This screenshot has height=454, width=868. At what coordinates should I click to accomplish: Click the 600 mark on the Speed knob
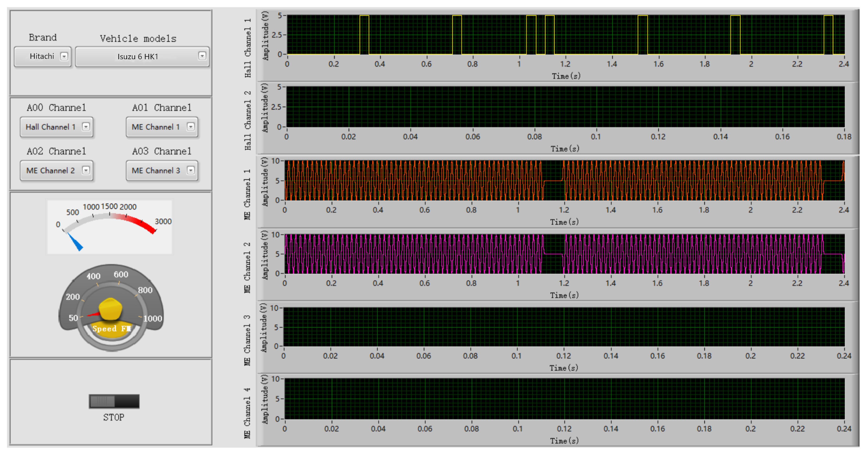tap(121, 274)
